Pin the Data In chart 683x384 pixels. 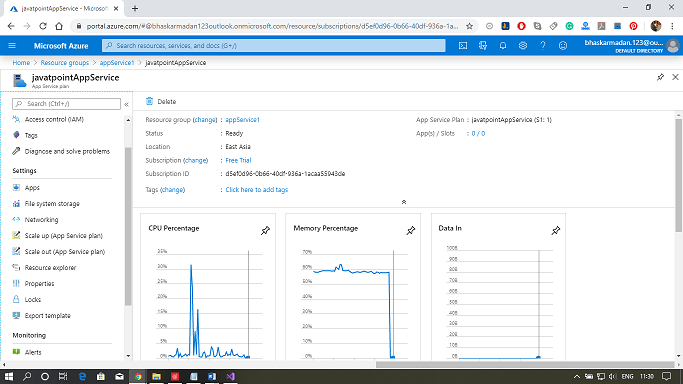click(x=555, y=230)
